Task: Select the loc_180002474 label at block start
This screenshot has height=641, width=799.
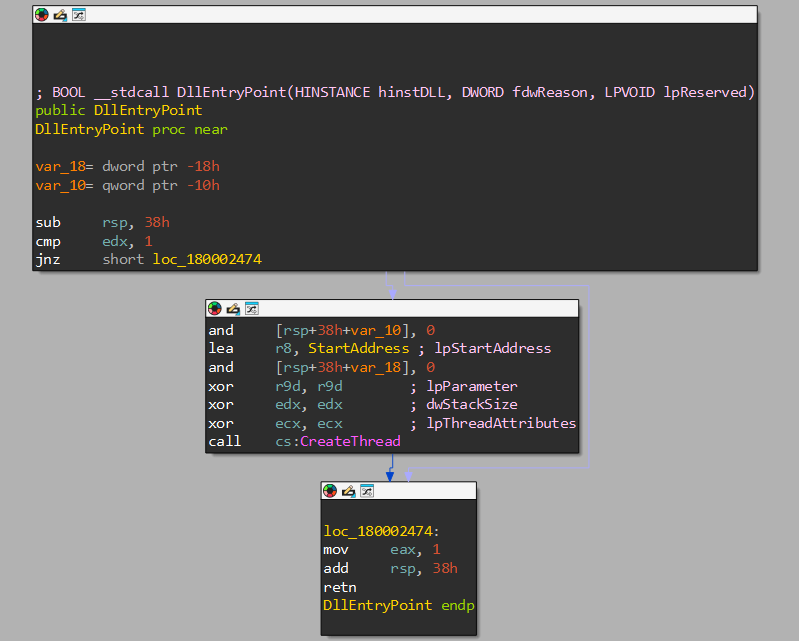Action: pyautogui.click(x=381, y=531)
